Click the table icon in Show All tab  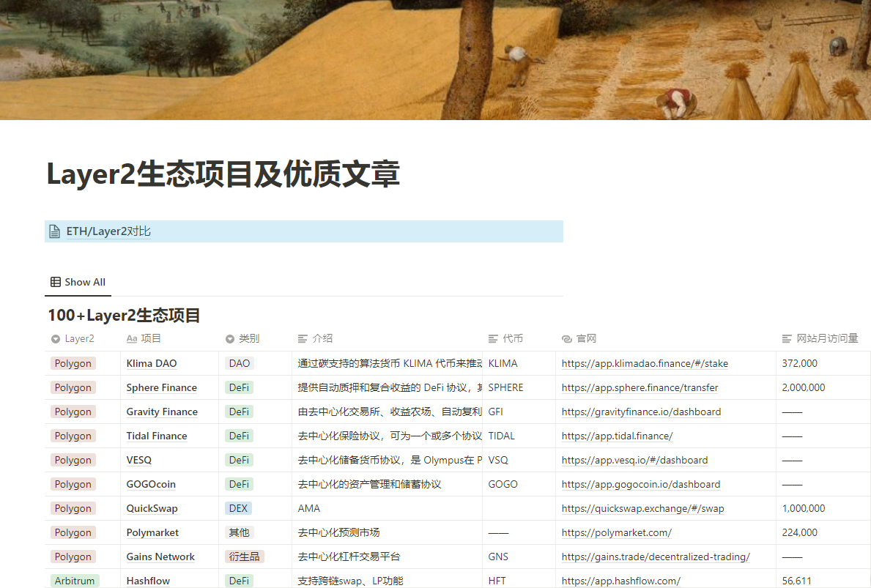click(56, 282)
